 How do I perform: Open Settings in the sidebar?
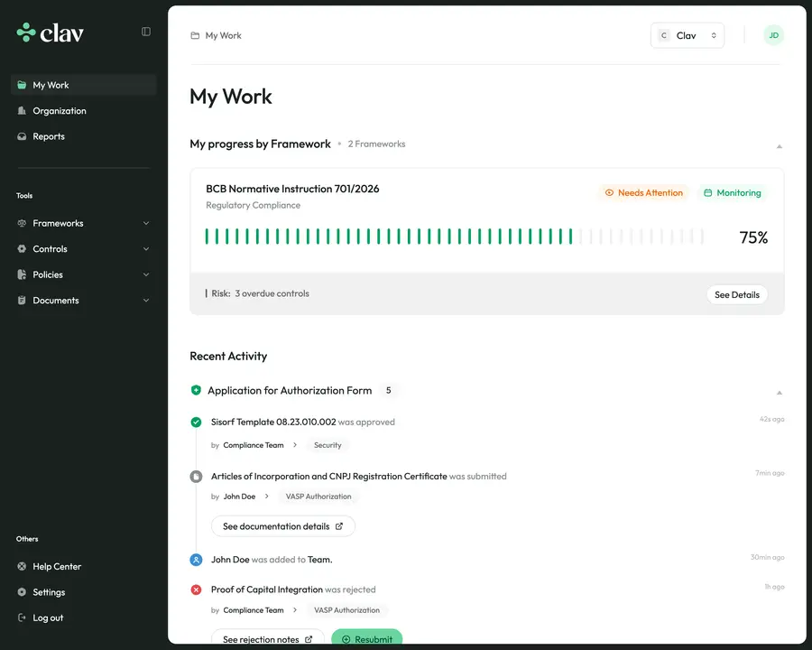point(49,592)
